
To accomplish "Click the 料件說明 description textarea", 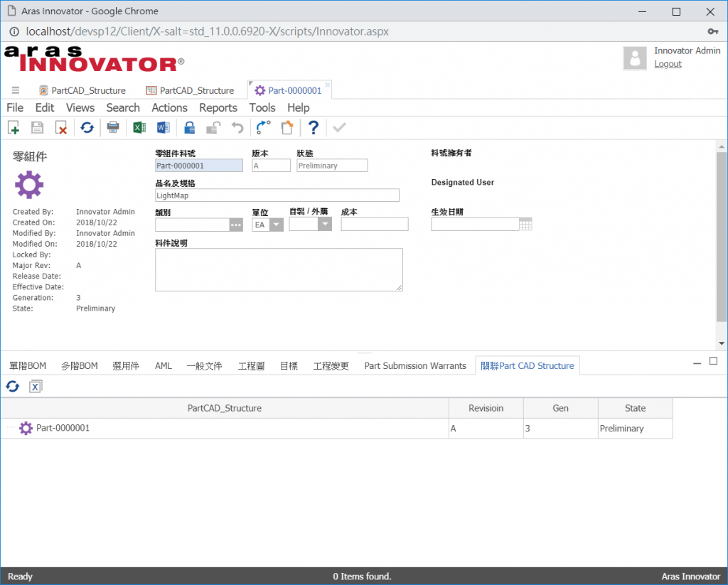I will pos(279,269).
